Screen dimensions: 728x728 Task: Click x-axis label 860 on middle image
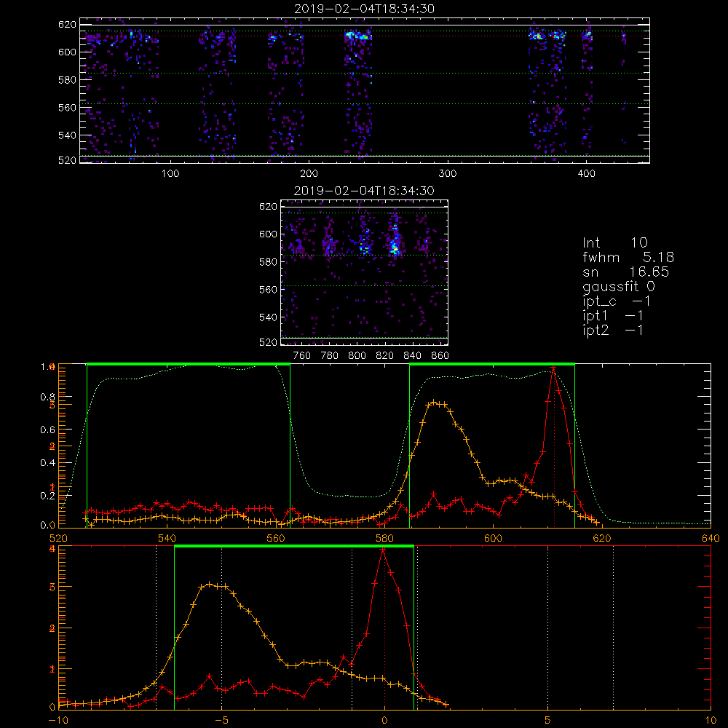pos(440,356)
